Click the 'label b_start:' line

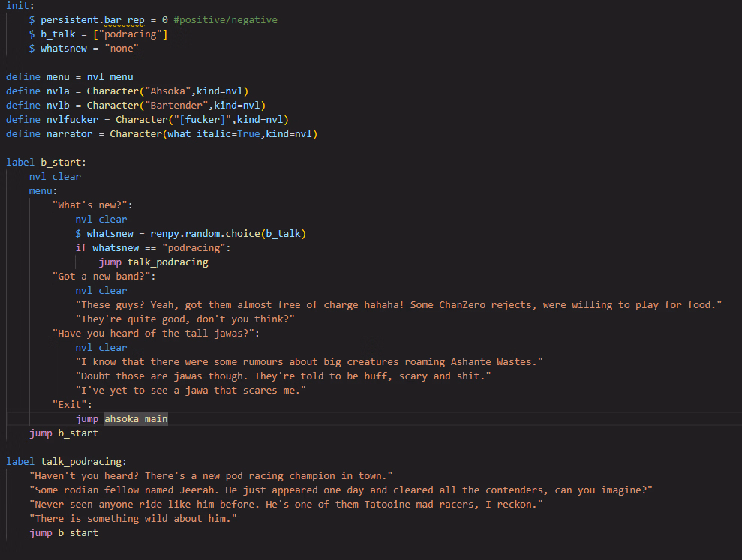46,162
